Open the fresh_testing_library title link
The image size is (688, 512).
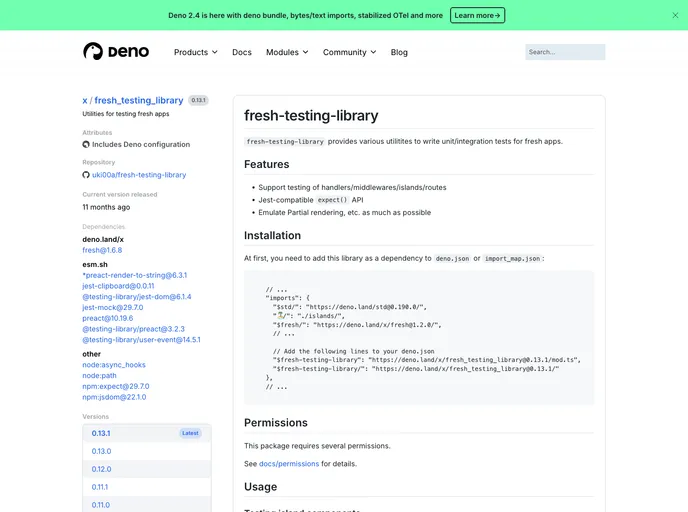(x=139, y=100)
